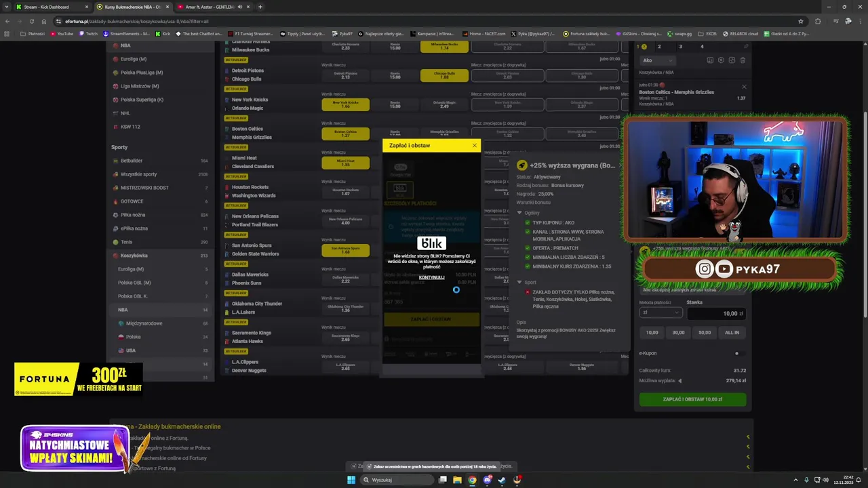Click the Stawka amount input field
The image size is (868, 488).
(x=717, y=314)
